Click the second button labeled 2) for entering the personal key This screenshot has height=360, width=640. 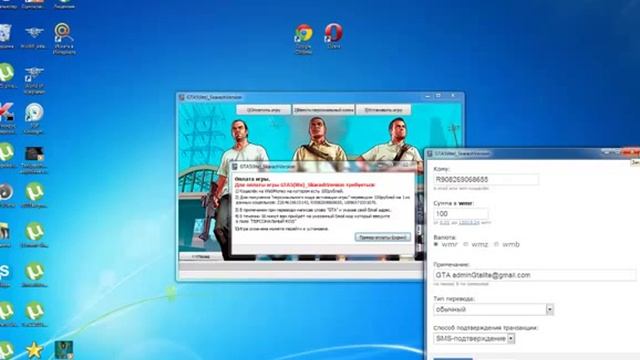[323, 110]
